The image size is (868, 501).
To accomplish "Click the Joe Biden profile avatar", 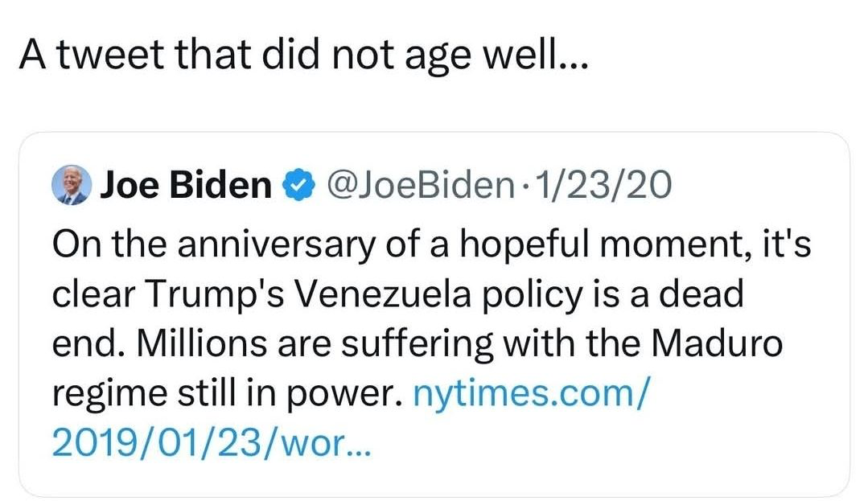I will (x=72, y=187).
